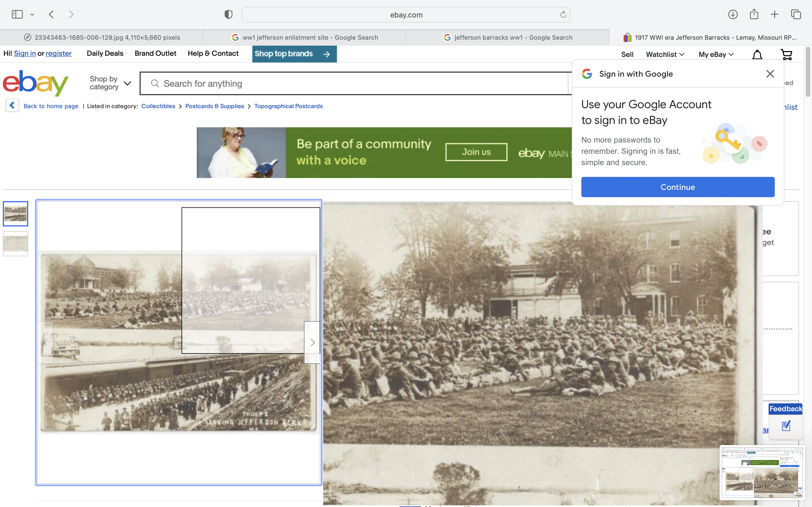Click the Join us banner button
812x507 pixels.
pos(476,152)
